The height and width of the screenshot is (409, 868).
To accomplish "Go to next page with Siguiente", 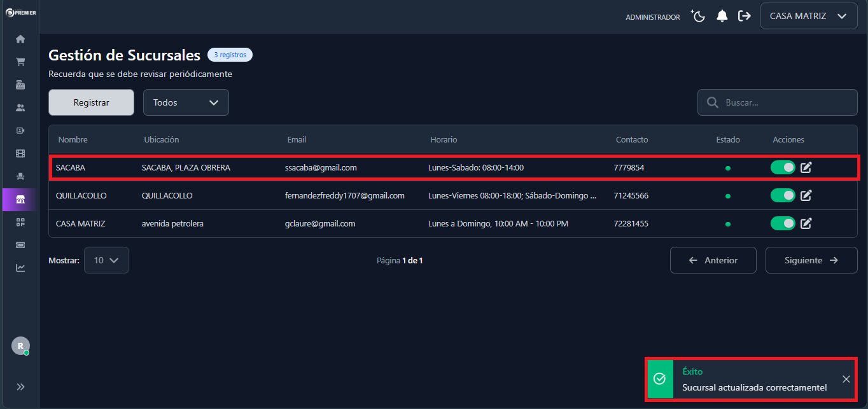I will [x=811, y=260].
